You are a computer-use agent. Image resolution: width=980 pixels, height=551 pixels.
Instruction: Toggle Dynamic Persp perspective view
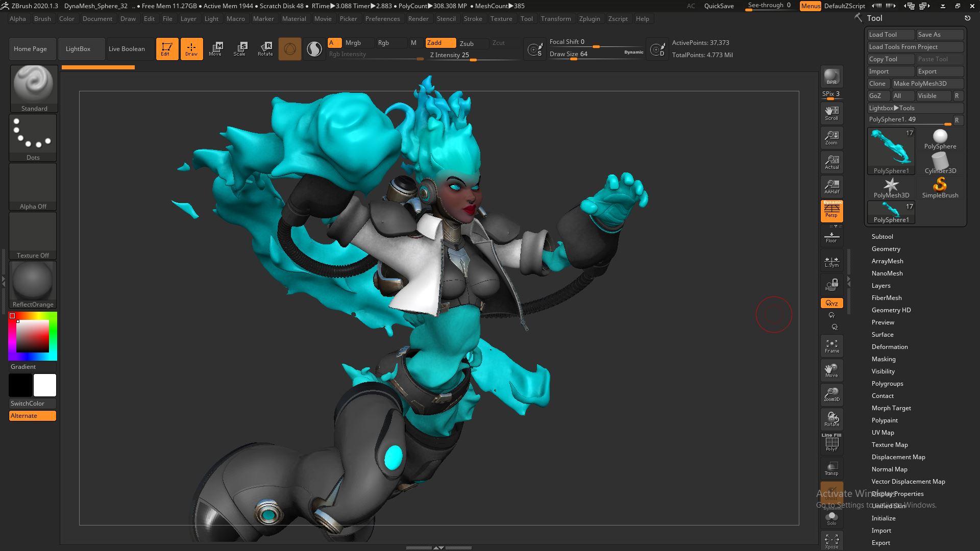tap(831, 211)
